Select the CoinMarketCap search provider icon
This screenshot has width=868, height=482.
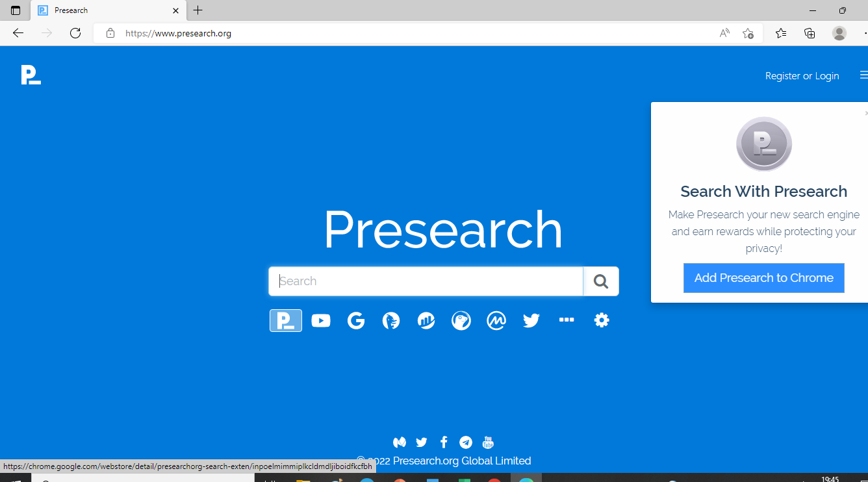click(x=496, y=320)
